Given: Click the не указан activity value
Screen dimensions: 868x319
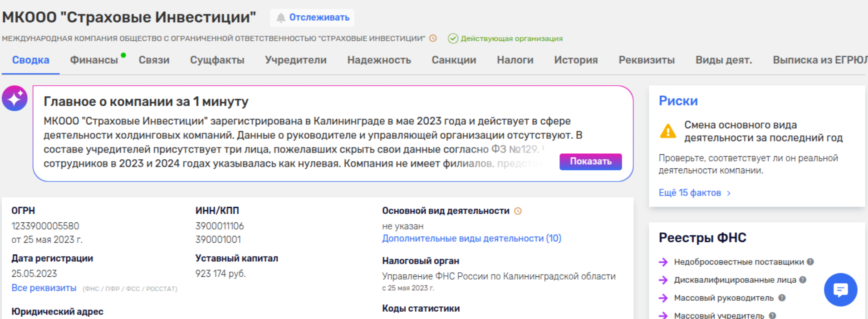Looking at the screenshot, I should pyautogui.click(x=402, y=226).
